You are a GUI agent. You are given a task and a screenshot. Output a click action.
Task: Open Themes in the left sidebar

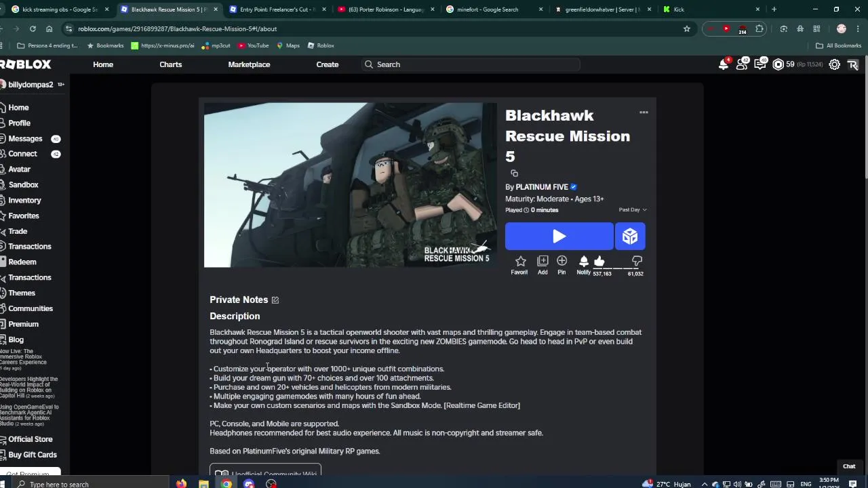pos(21,293)
